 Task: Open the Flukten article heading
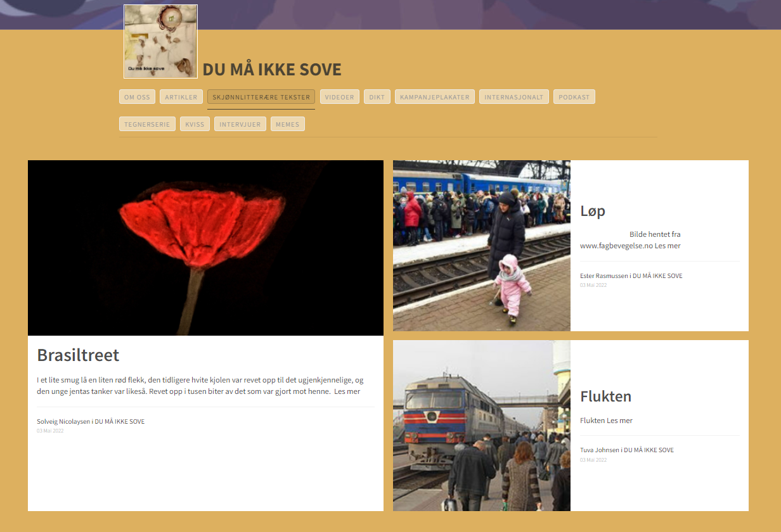[x=606, y=396]
